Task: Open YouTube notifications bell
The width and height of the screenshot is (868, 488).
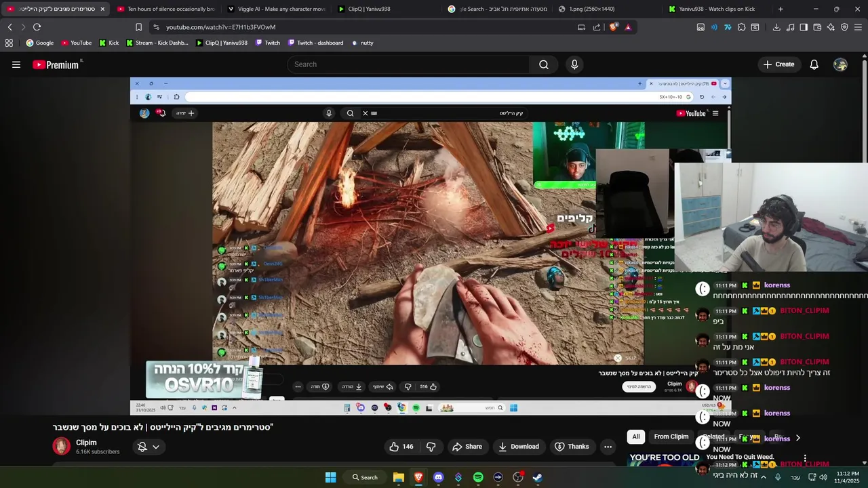Action: point(814,64)
